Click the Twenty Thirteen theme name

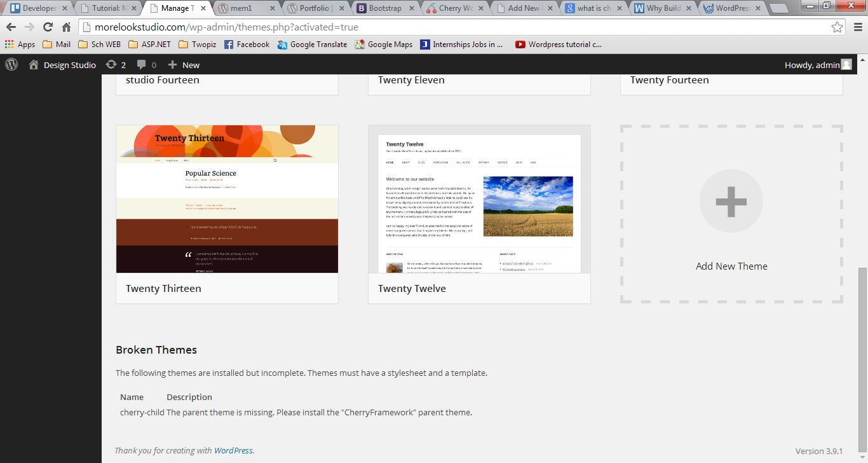(163, 288)
